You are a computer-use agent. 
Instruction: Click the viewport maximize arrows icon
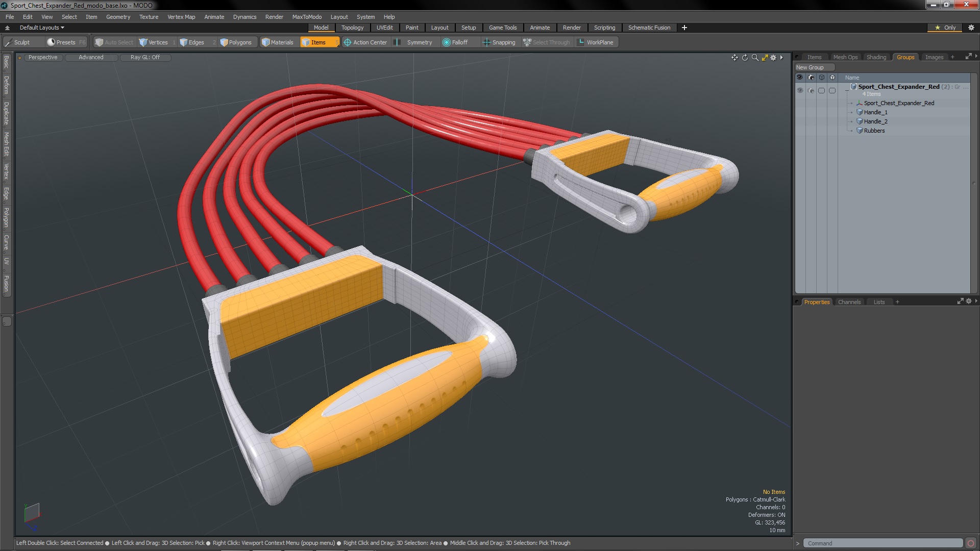765,58
